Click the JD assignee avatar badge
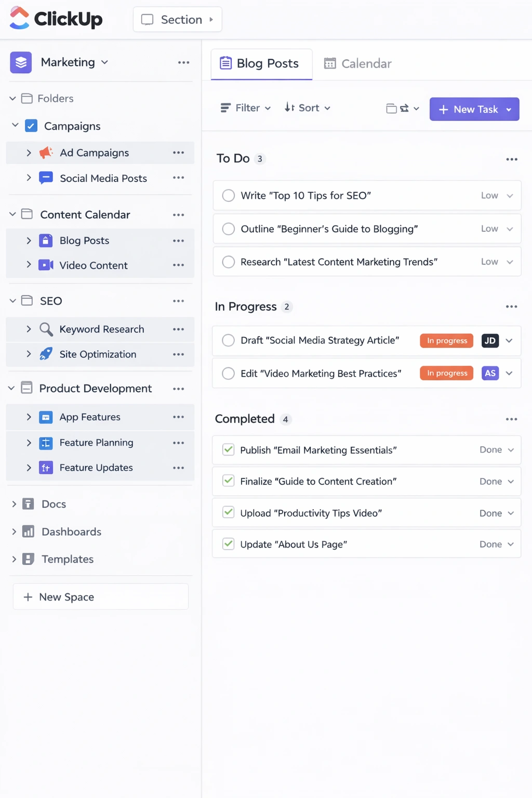Image resolution: width=532 pixels, height=798 pixels. pos(490,341)
